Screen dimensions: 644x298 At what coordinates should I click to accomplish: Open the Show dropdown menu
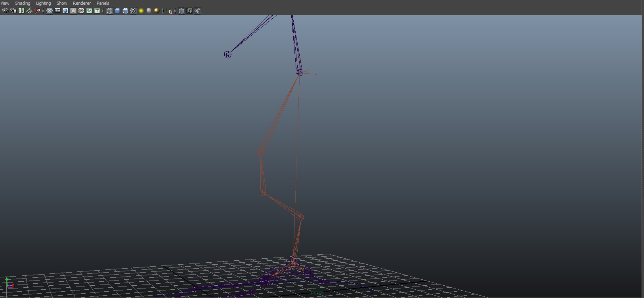coord(62,3)
